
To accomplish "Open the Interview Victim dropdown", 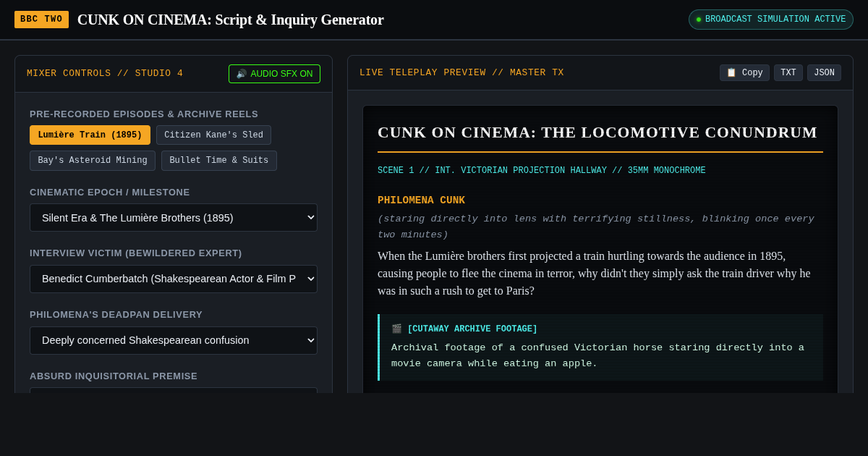I will point(174,279).
